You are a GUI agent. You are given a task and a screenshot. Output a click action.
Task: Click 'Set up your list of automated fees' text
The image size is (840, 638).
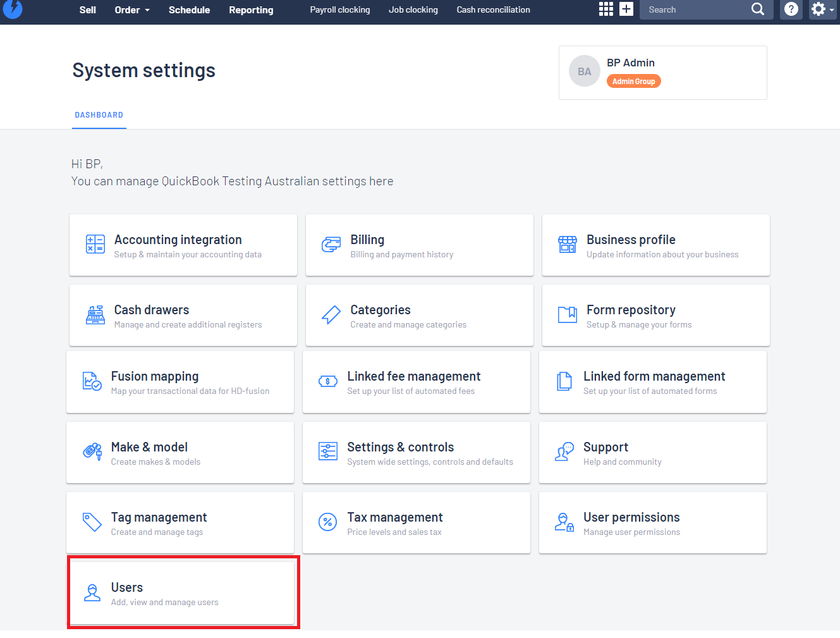pos(411,391)
